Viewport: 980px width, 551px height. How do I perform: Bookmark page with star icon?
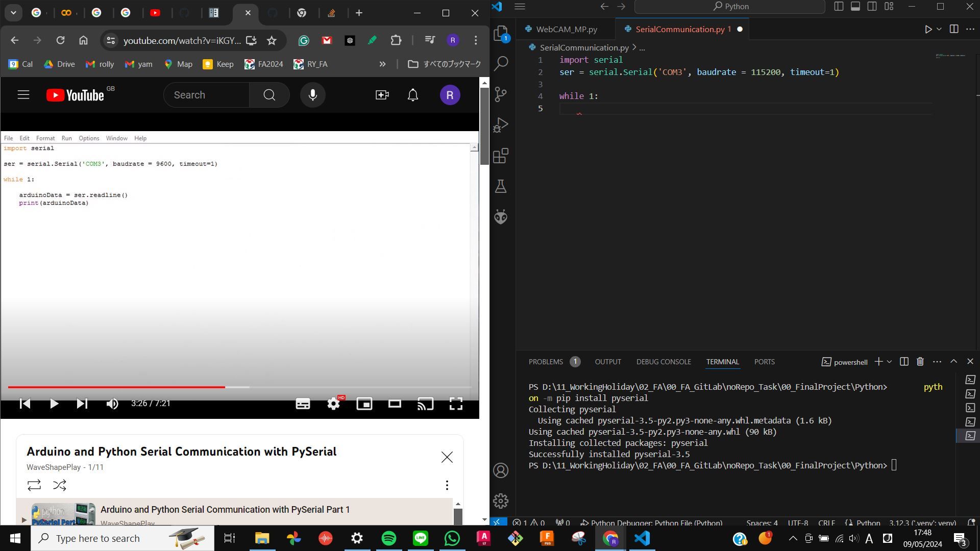point(272,40)
